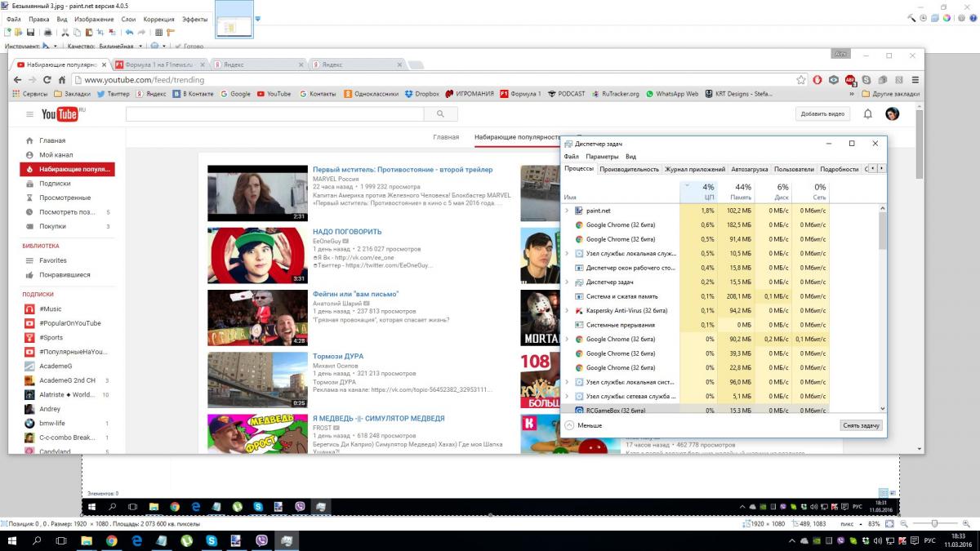Open the user avatar on YouTube header

click(x=892, y=113)
